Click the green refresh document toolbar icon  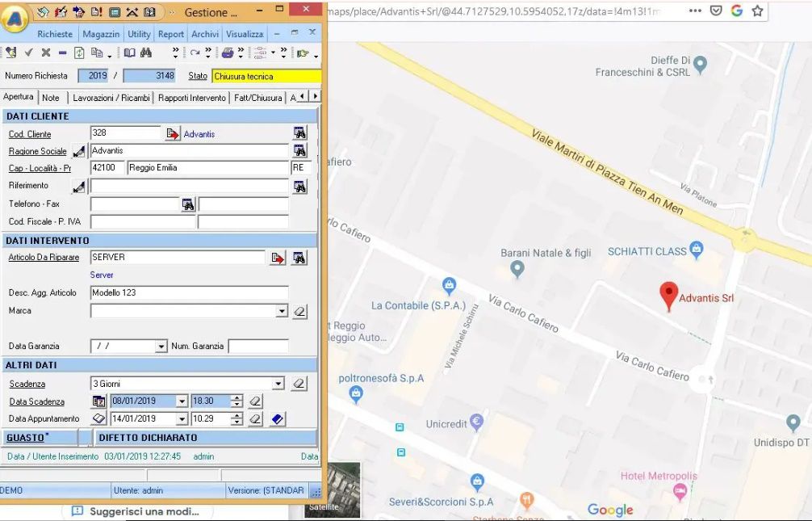point(79,53)
